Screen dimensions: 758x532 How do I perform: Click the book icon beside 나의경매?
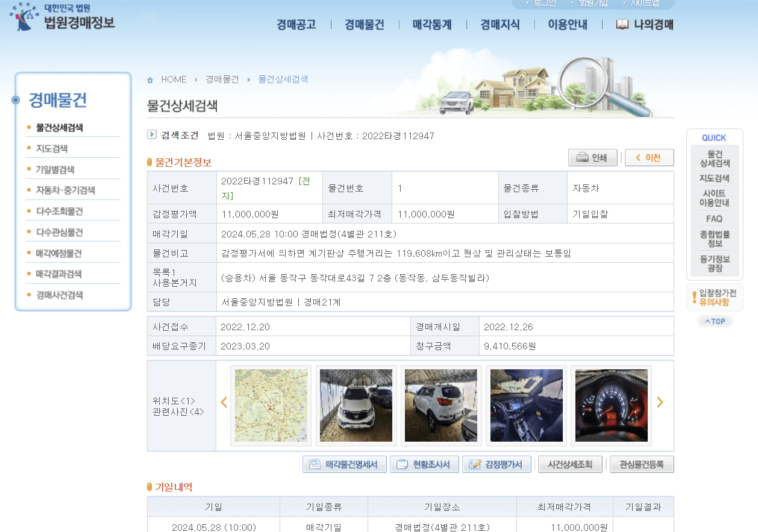(622, 25)
